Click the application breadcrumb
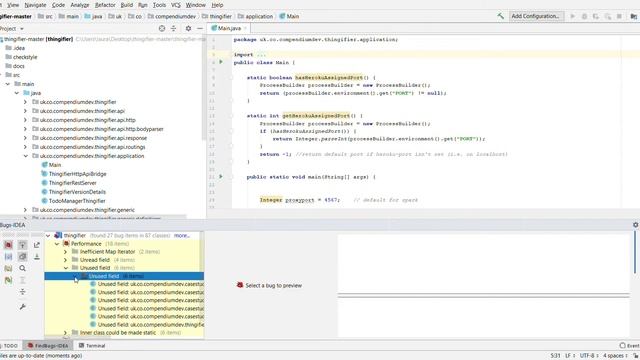Image resolution: width=640 pixels, height=360 pixels. [x=256, y=16]
